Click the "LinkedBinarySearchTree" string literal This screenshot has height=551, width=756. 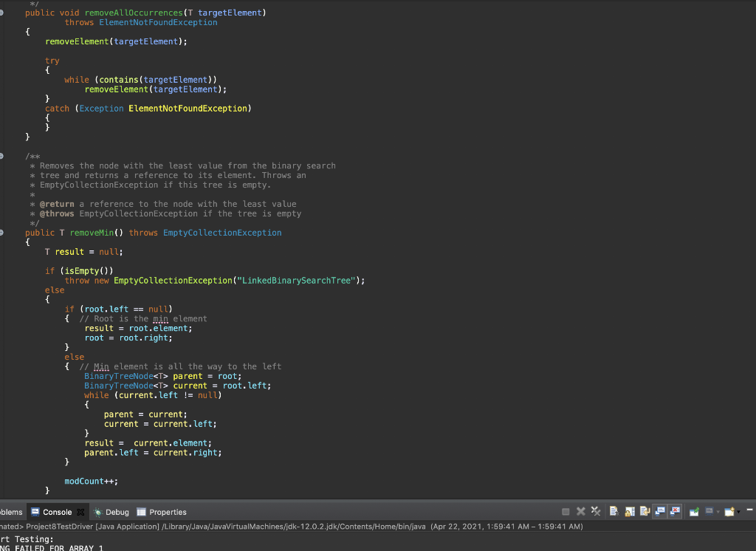coord(296,281)
